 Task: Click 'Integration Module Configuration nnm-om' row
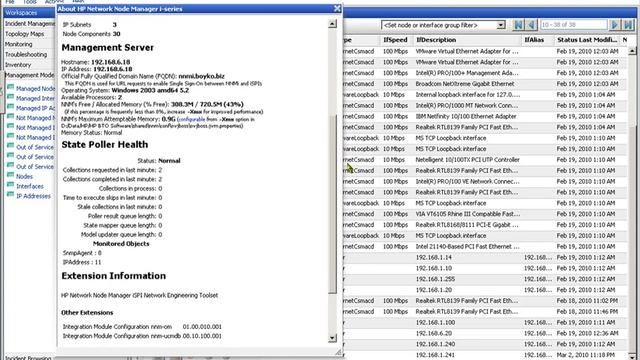142,327
